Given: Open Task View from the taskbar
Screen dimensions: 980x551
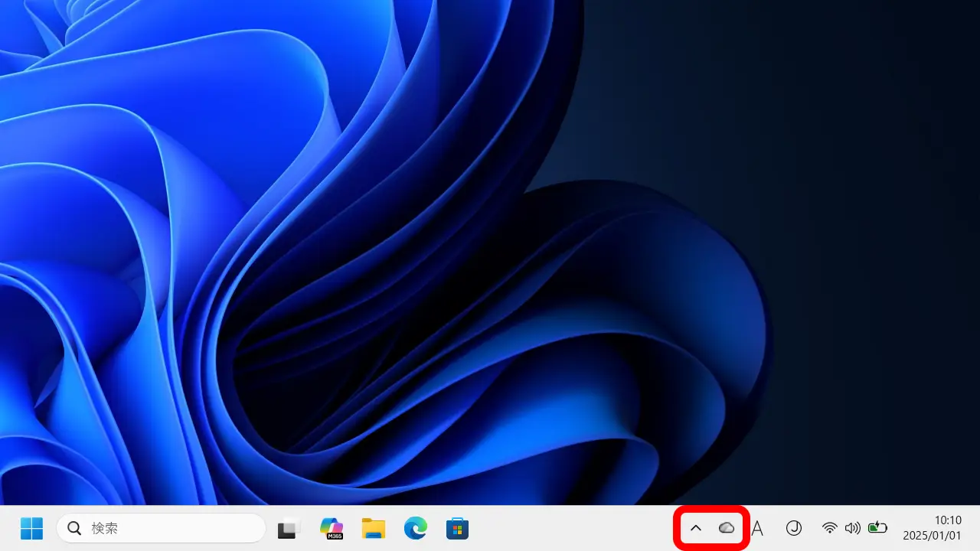Looking at the screenshot, I should (x=289, y=528).
